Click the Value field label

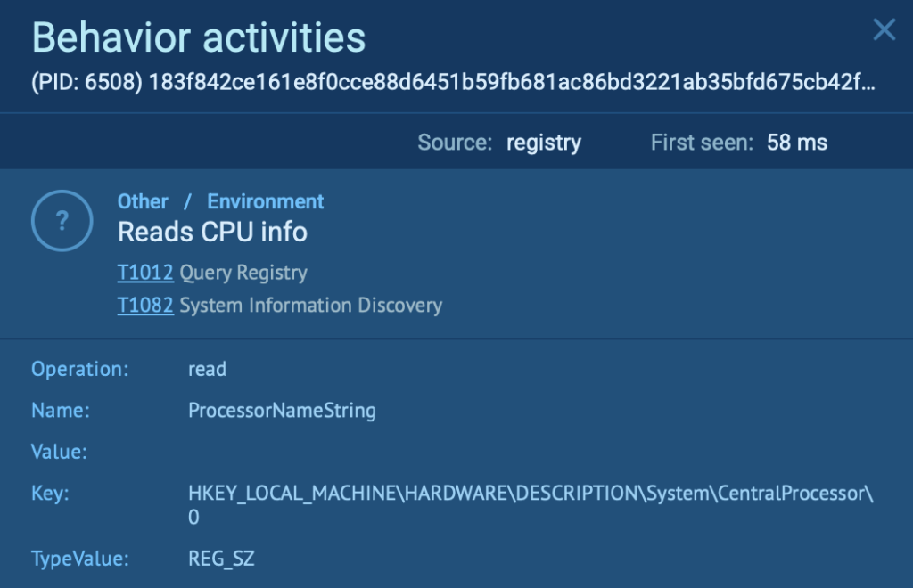coord(59,452)
